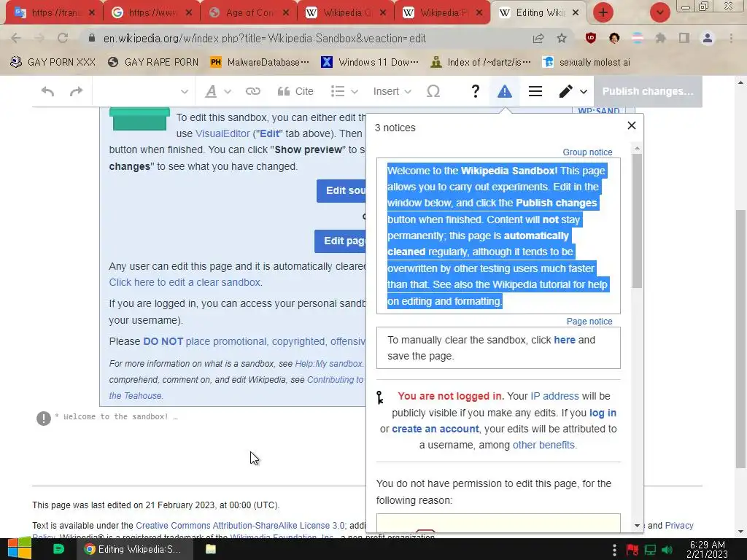Click the Edit source blue button
The width and height of the screenshot is (747, 560).
pyautogui.click(x=341, y=191)
